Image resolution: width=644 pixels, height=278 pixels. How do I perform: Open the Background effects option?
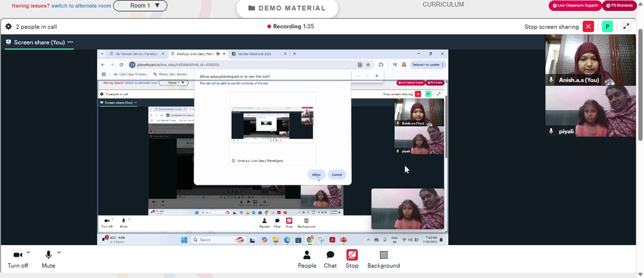coord(384,259)
